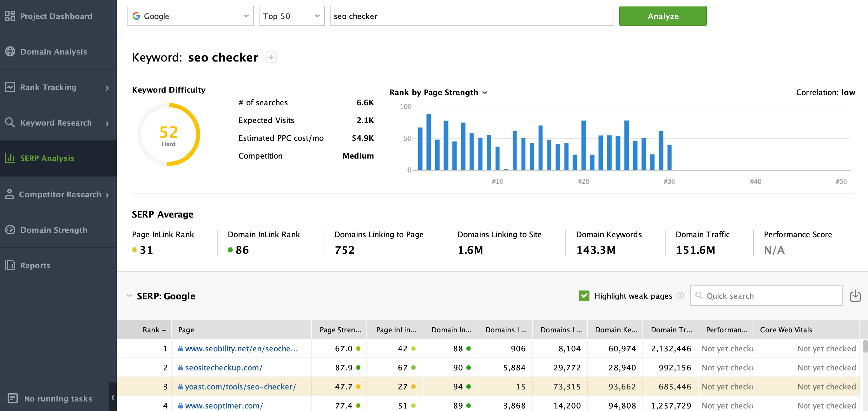Click the green Analyze button

663,16
